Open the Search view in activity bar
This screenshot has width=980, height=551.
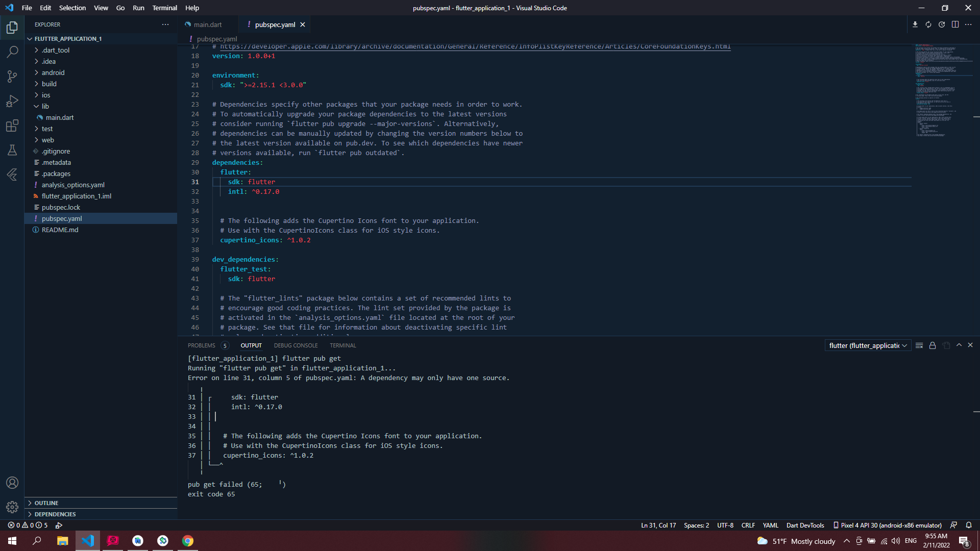[12, 52]
